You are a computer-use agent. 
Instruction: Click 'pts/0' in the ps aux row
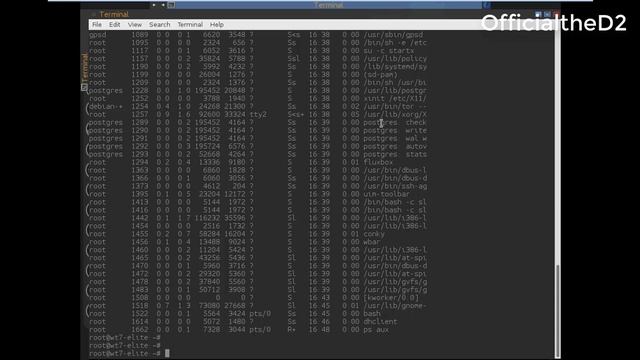(260, 330)
